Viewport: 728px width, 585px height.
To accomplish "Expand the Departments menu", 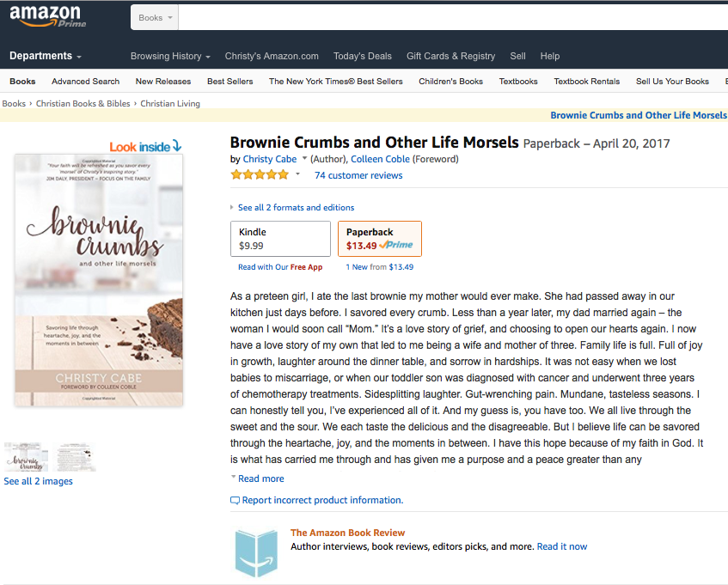I will coord(46,56).
